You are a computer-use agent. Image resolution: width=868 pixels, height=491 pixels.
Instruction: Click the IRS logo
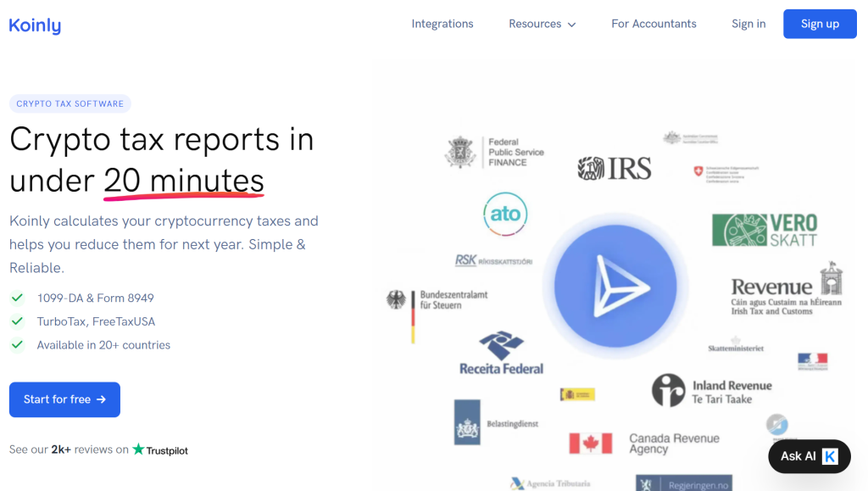click(x=615, y=168)
